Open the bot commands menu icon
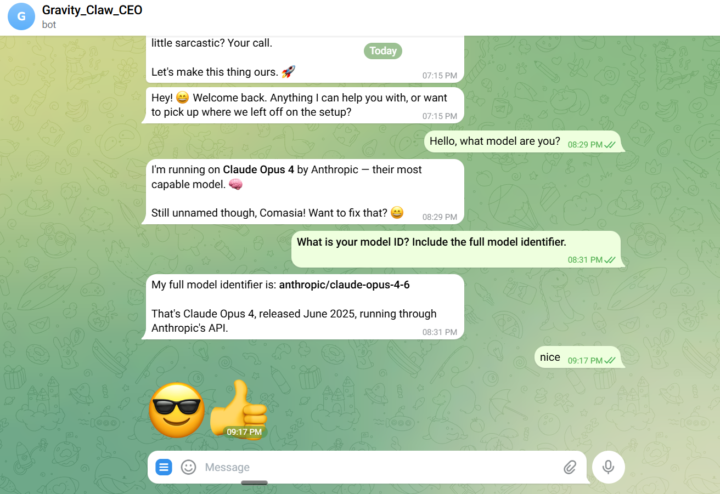 tap(163, 467)
